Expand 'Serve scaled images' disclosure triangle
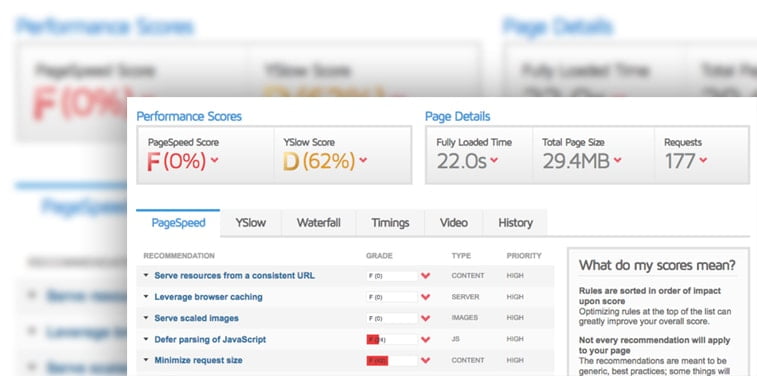This screenshot has width=757, height=376. 146,318
